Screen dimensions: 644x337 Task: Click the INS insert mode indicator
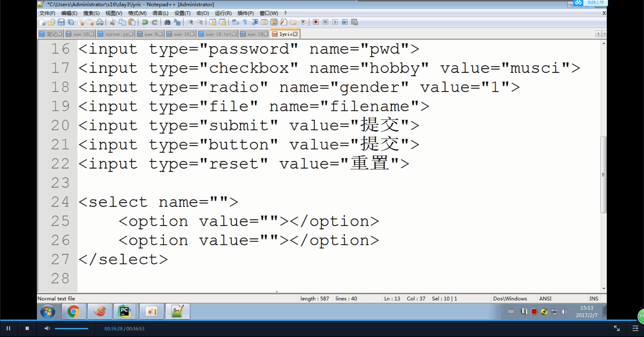594,298
